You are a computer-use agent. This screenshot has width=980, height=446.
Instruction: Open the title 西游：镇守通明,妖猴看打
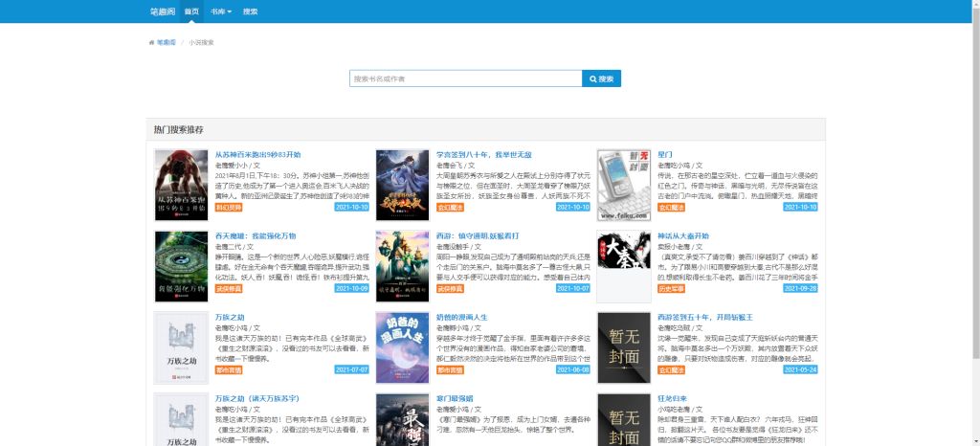478,236
